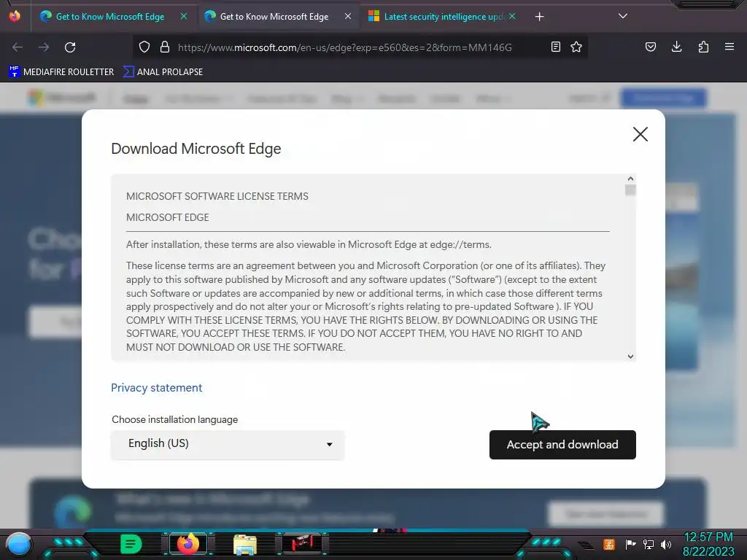This screenshot has height=560, width=747.
Task: Open File Explorer from taskbar
Action: [x=245, y=544]
